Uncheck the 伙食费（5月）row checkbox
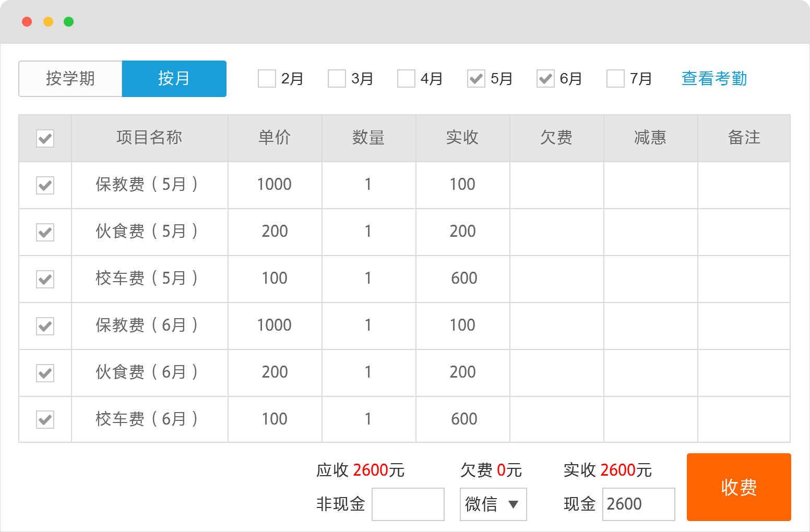This screenshot has height=532, width=810. [45, 232]
